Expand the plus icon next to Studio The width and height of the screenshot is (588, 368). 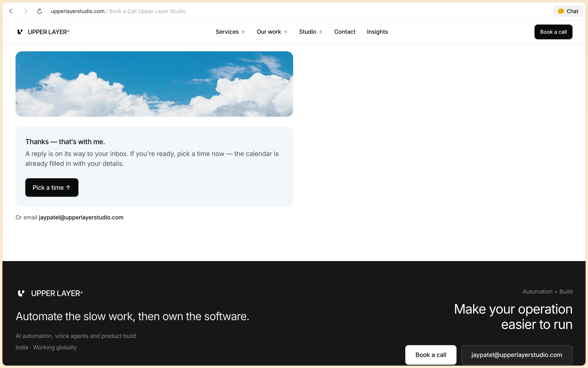pyautogui.click(x=321, y=32)
